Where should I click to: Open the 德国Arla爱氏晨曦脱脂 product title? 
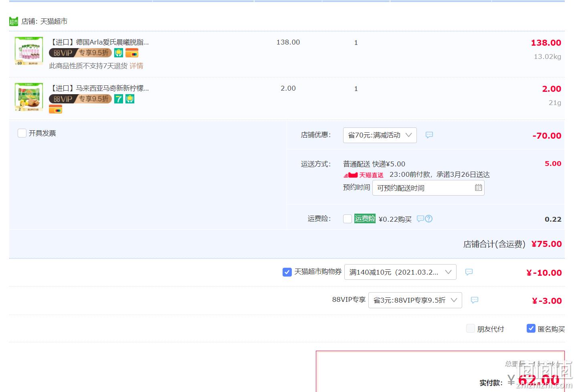tap(99, 42)
